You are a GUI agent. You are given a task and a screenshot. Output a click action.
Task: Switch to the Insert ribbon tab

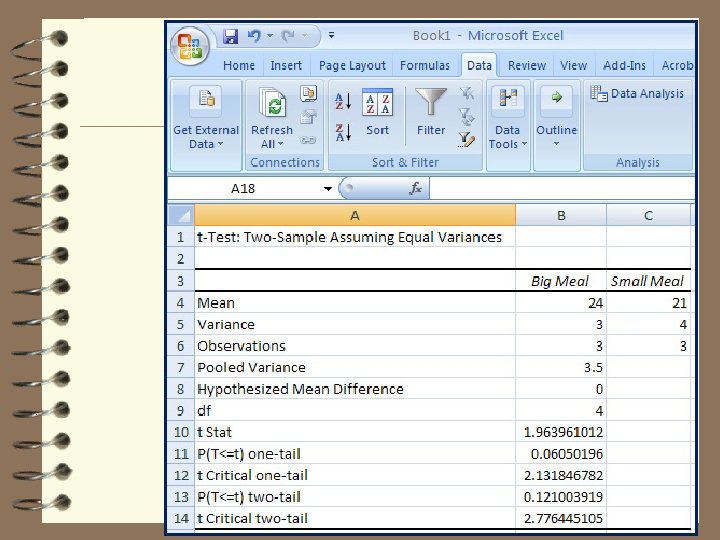(x=286, y=66)
